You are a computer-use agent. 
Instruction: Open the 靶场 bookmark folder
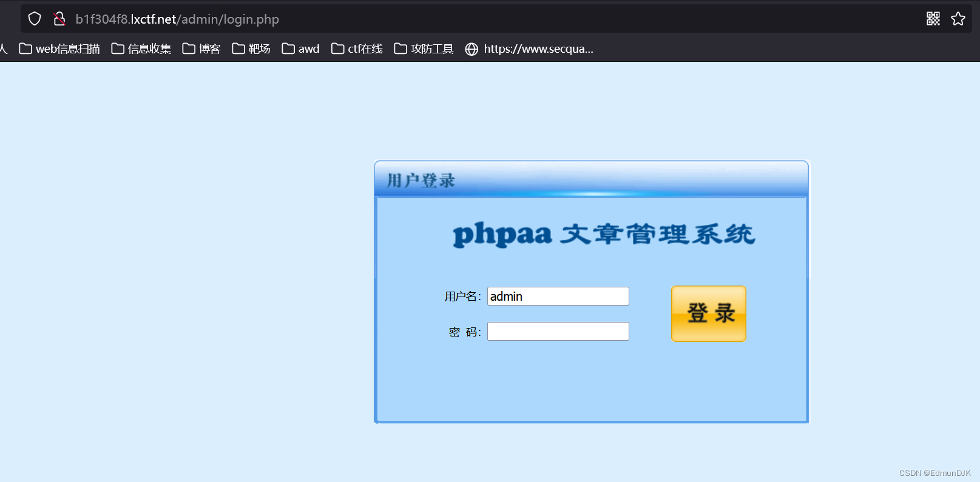coord(251,49)
